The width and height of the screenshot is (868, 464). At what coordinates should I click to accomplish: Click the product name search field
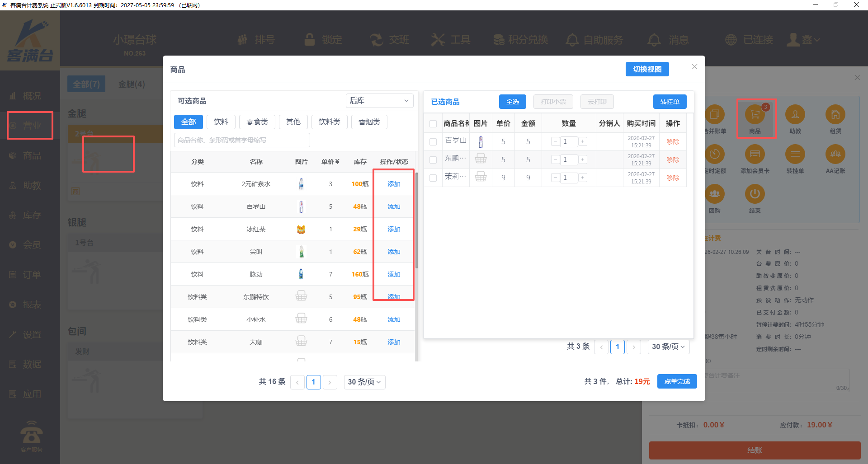(x=242, y=141)
